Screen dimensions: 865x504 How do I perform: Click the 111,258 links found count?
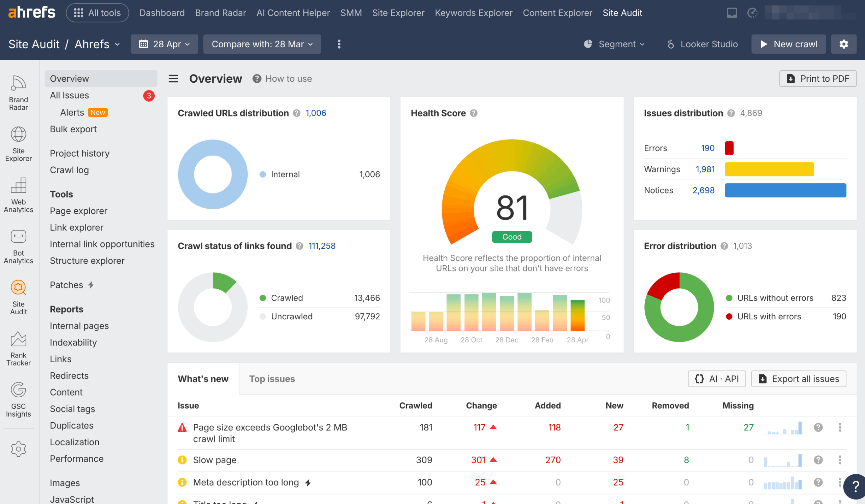(322, 246)
